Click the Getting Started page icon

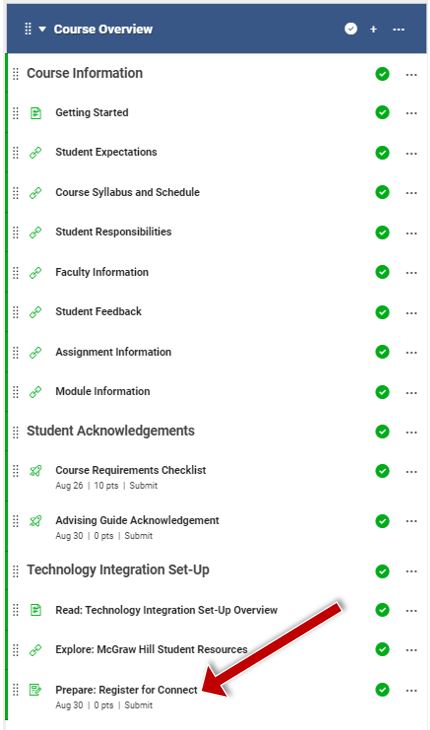pos(35,113)
